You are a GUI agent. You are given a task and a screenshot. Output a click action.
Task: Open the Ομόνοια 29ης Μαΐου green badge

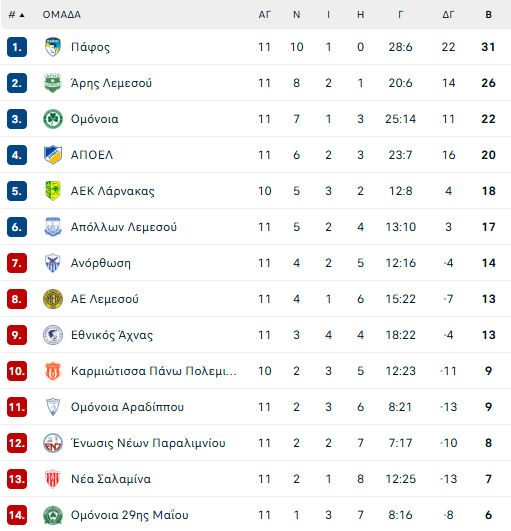point(53,515)
